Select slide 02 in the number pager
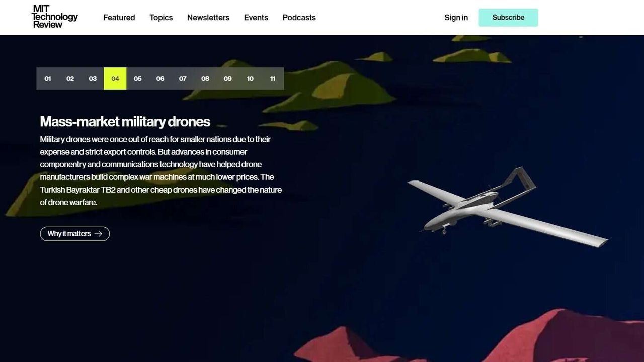The height and width of the screenshot is (362, 644). 70,79
